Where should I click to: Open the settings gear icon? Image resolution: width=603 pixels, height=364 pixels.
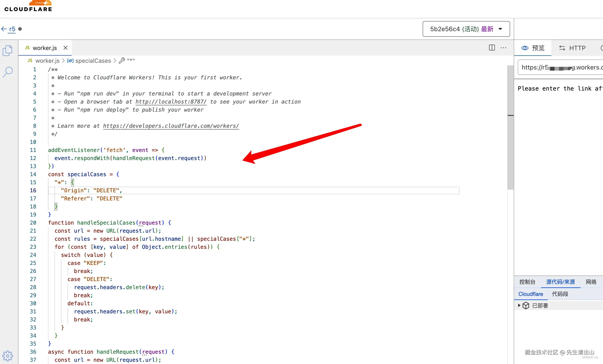click(x=8, y=356)
